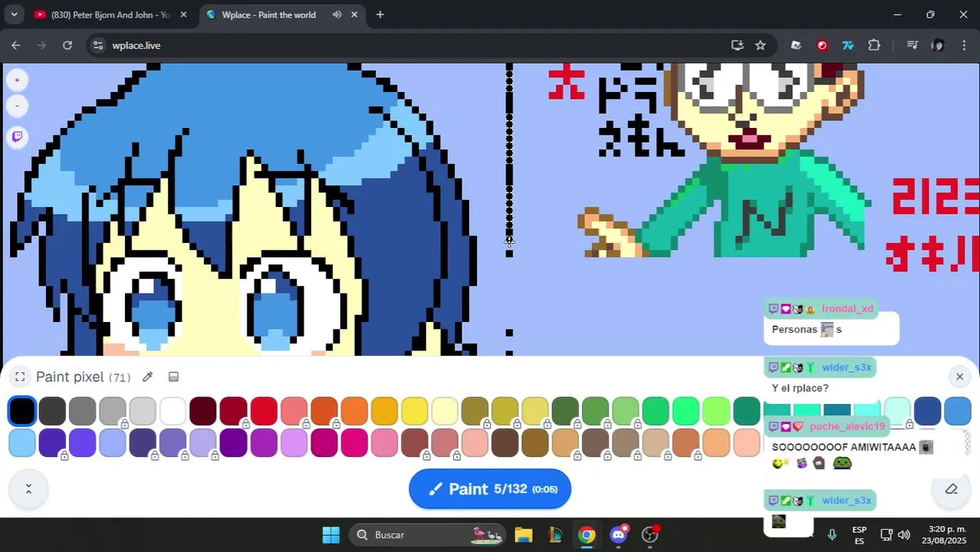This screenshot has height=552, width=980.
Task: Open the Roblox-style extension icon
Action: coord(796,45)
